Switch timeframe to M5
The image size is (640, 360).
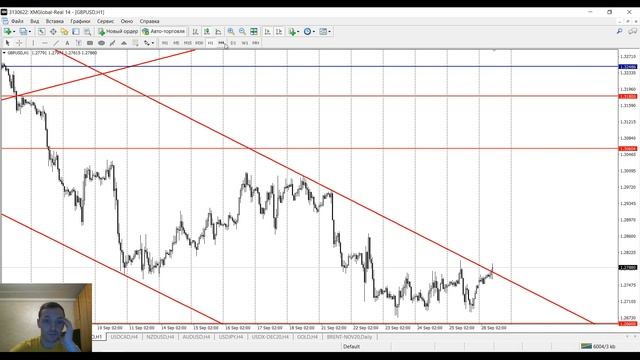pyautogui.click(x=176, y=43)
